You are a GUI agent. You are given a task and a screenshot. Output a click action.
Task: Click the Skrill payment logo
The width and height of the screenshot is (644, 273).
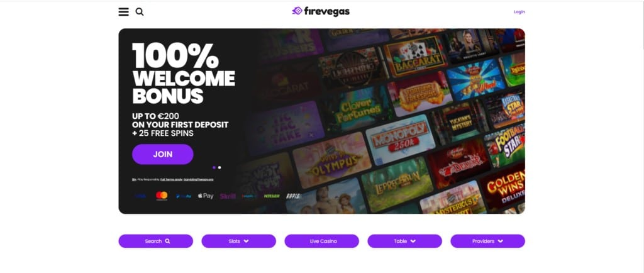coord(228,196)
